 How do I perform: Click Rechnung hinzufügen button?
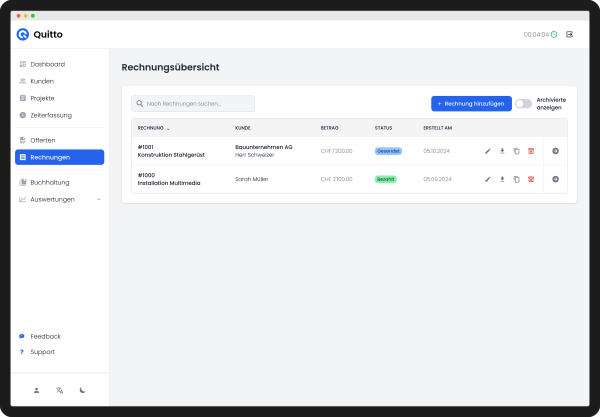(471, 104)
